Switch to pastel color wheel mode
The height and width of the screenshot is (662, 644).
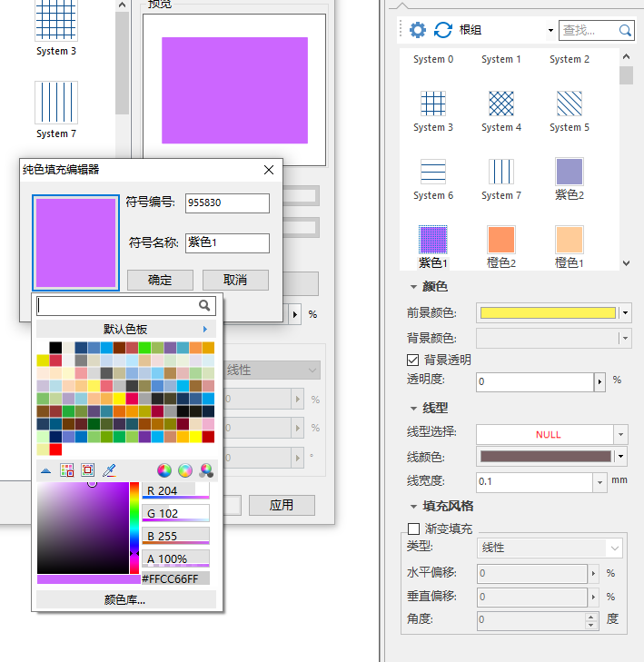185,469
